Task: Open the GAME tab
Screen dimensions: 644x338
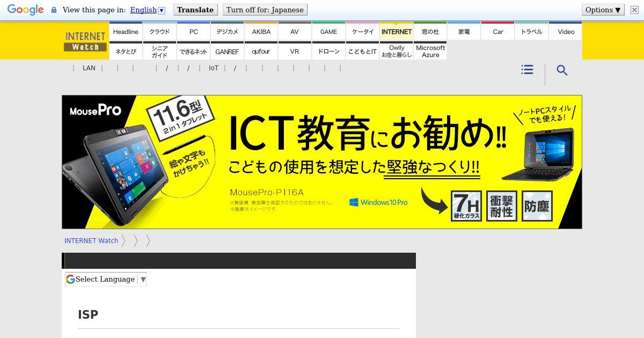Action: pos(328,31)
